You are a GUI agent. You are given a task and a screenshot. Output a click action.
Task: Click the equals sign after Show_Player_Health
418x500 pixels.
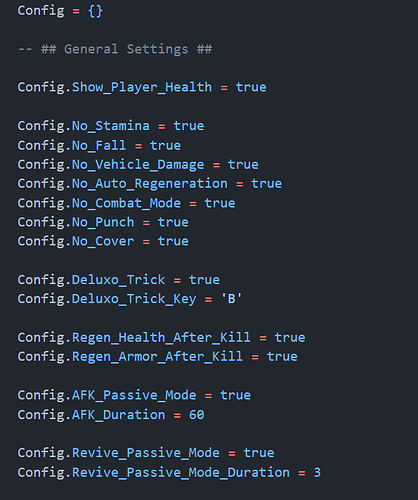[224, 88]
